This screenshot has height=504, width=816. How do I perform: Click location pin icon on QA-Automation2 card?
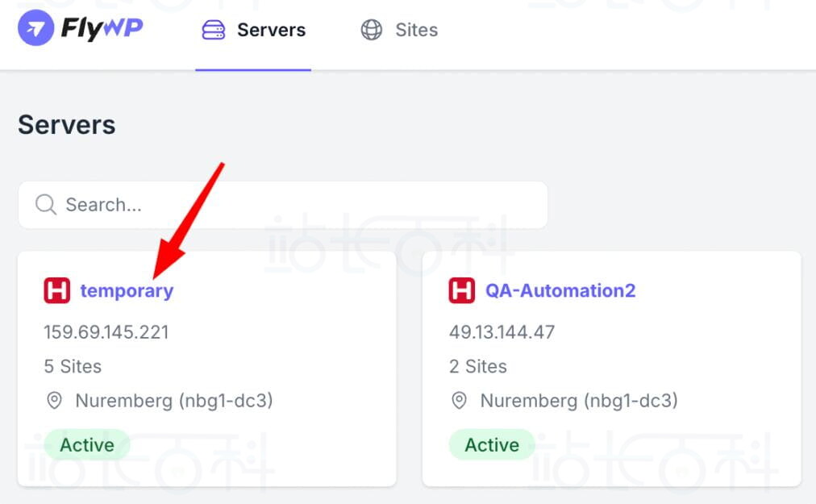click(x=459, y=401)
